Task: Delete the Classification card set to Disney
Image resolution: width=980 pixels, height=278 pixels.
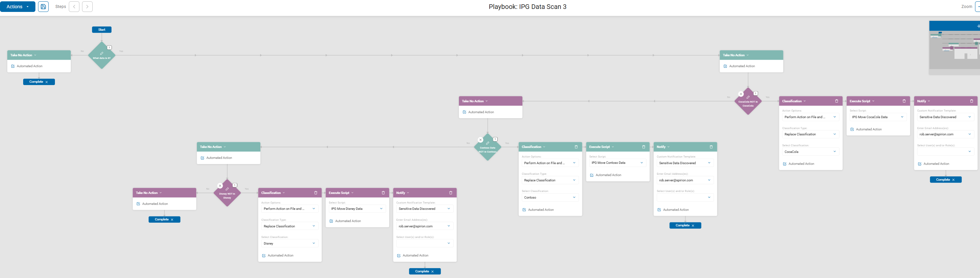Action: click(x=316, y=193)
